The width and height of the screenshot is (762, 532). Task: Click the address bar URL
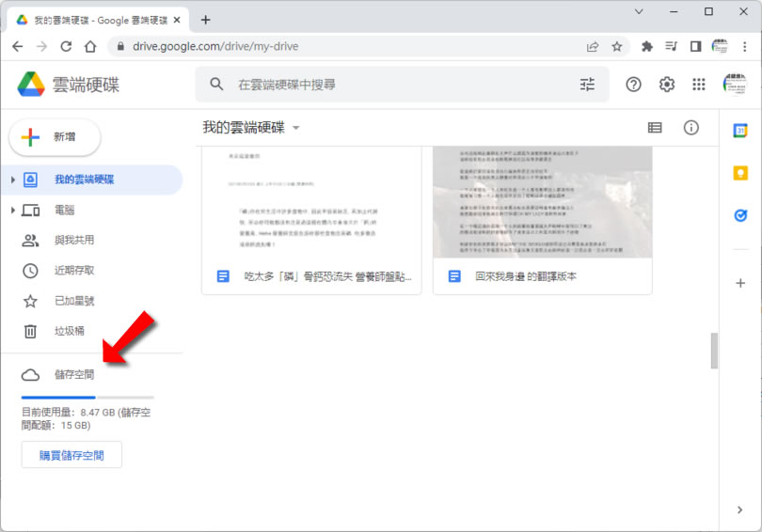pos(215,47)
